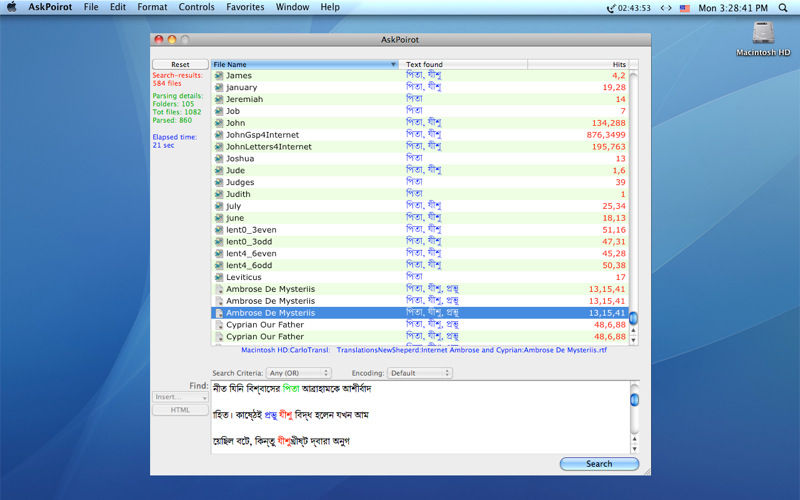
Task: Click the Search button
Action: point(599,464)
